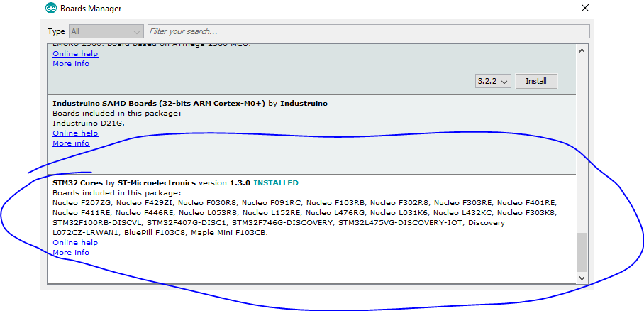Open Online help link for STM32 Cores
This screenshot has width=644, height=311.
[75, 243]
